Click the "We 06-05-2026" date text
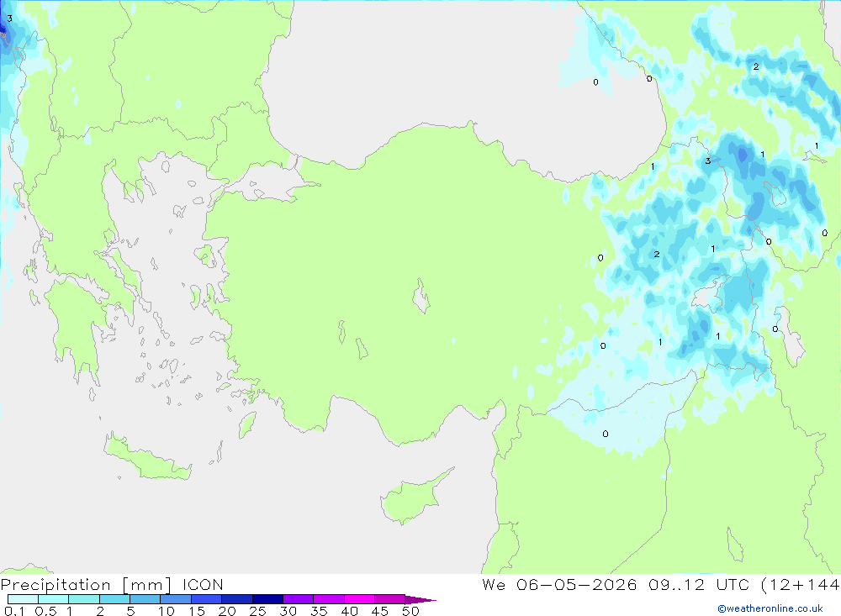 [x=559, y=584]
